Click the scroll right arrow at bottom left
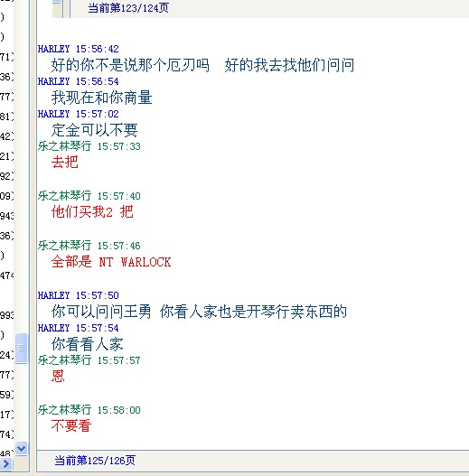Viewport: 469px width, 476px height. coord(6,464)
